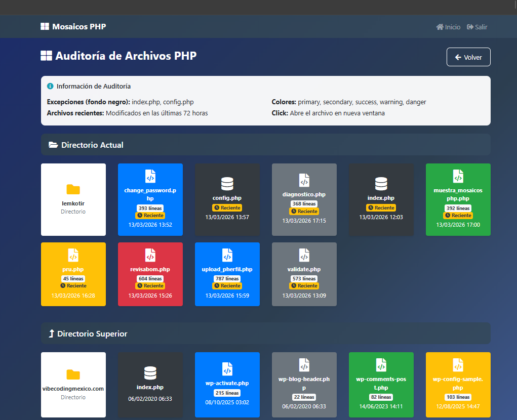
Task: Click the green muestra_mosaicos php file icon
Action: 458,176
